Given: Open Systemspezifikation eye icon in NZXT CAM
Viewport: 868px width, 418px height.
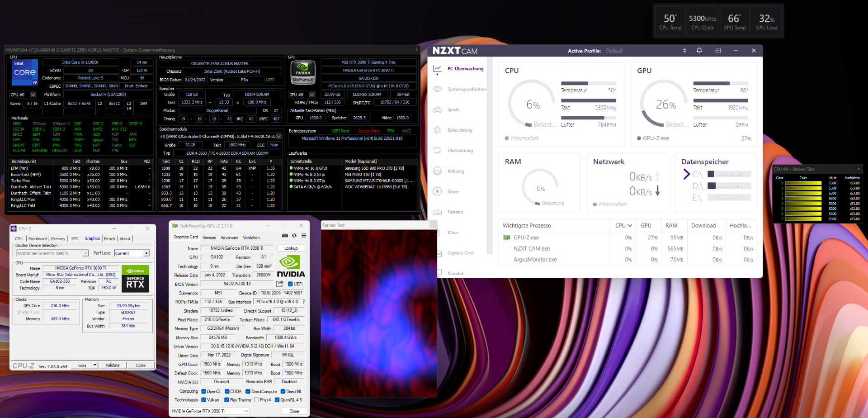Looking at the screenshot, I should point(437,89).
